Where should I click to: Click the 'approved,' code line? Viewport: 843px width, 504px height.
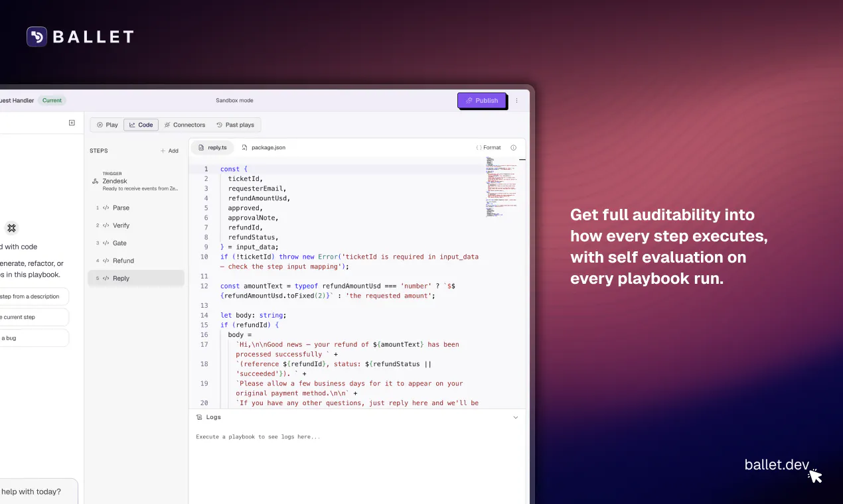pyautogui.click(x=246, y=208)
